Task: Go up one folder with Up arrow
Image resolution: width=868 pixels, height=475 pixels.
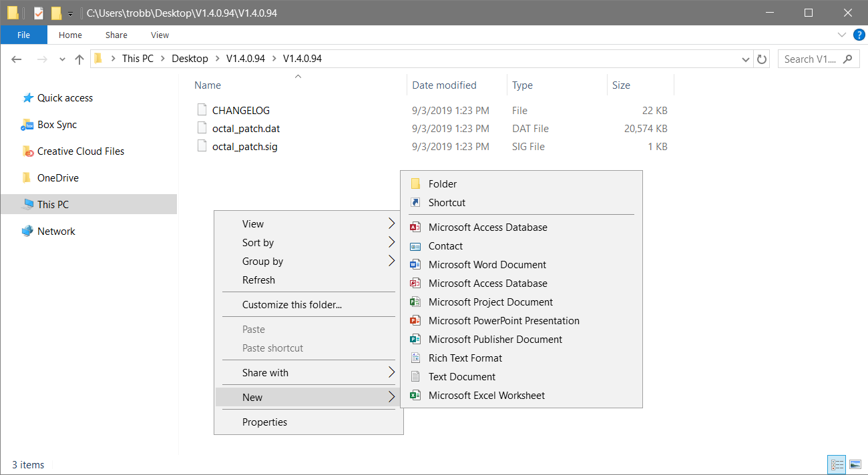Action: pyautogui.click(x=79, y=59)
